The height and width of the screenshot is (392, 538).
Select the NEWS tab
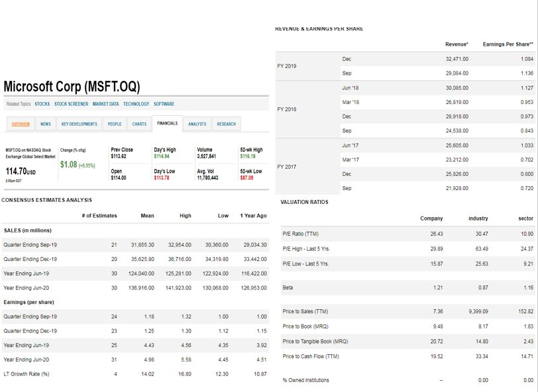(45, 123)
